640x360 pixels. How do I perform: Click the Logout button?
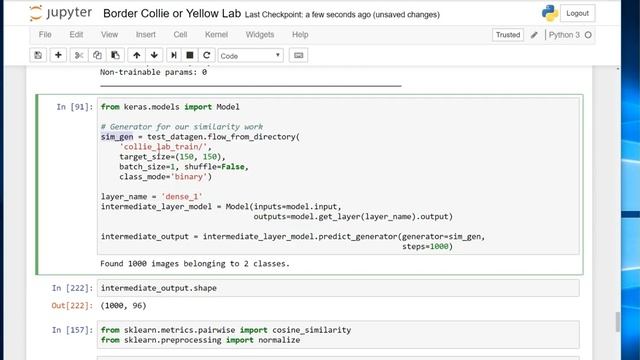pyautogui.click(x=578, y=13)
